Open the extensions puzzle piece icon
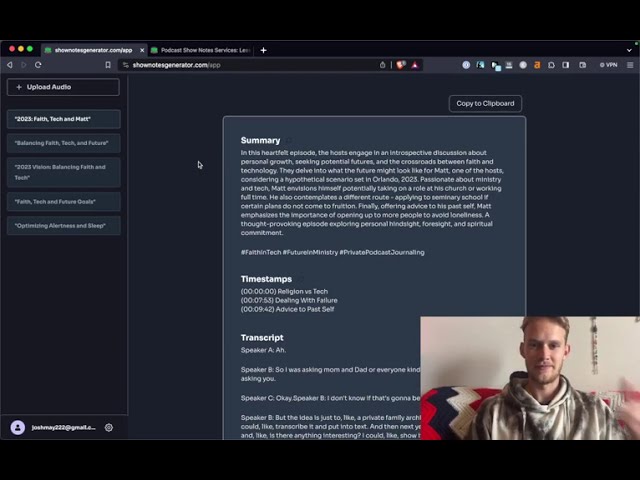 coord(551,65)
